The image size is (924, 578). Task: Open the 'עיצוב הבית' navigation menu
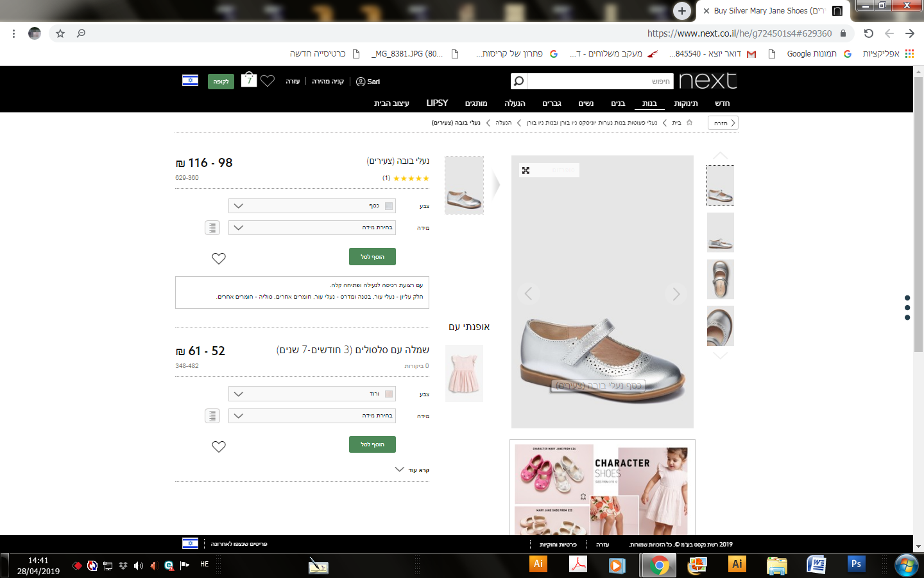[391, 103]
